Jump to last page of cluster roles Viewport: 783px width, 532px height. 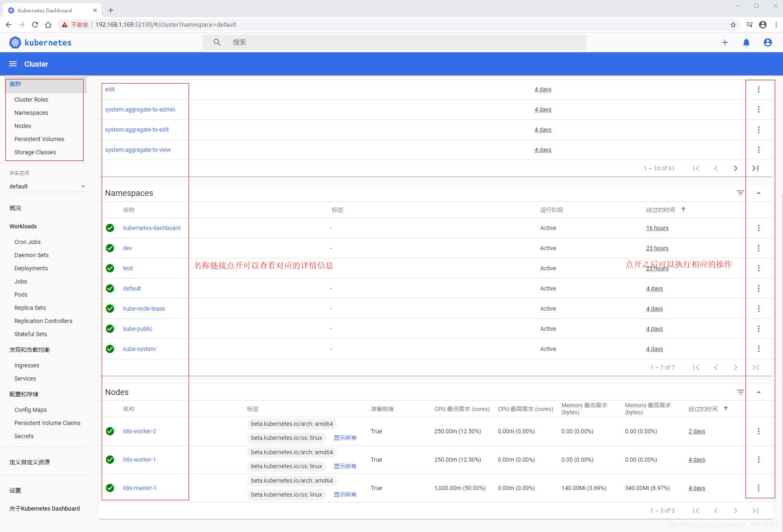pos(755,168)
